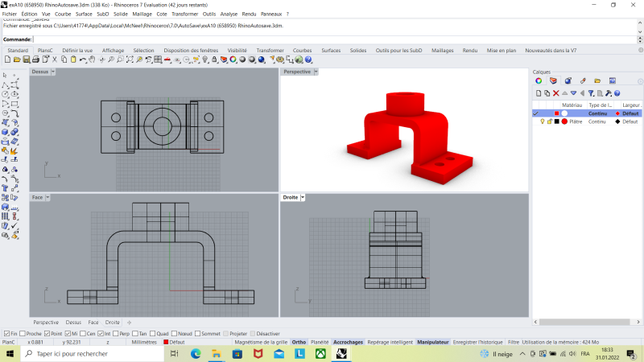Enable the Proche object snap checkbox
644x362 pixels.
[x=22, y=333]
